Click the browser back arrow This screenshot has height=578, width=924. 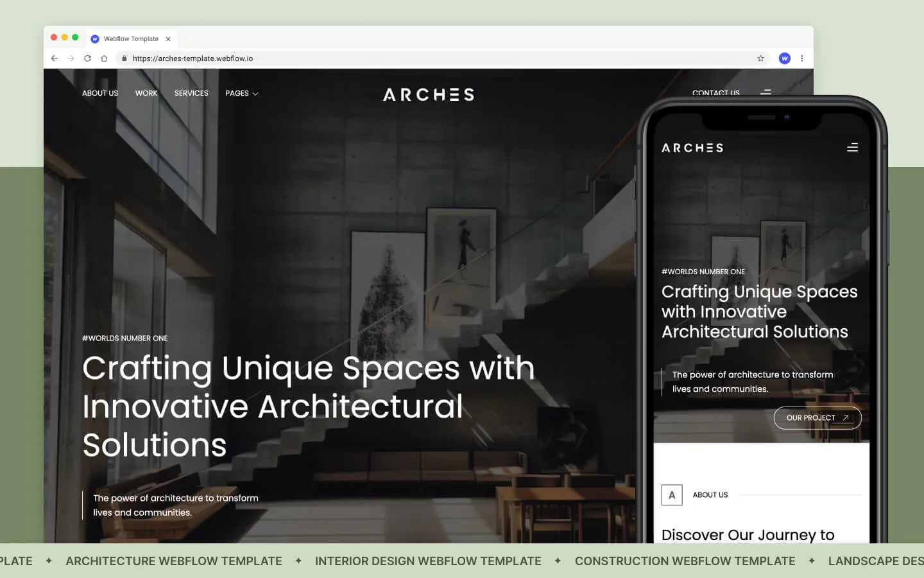tap(55, 58)
